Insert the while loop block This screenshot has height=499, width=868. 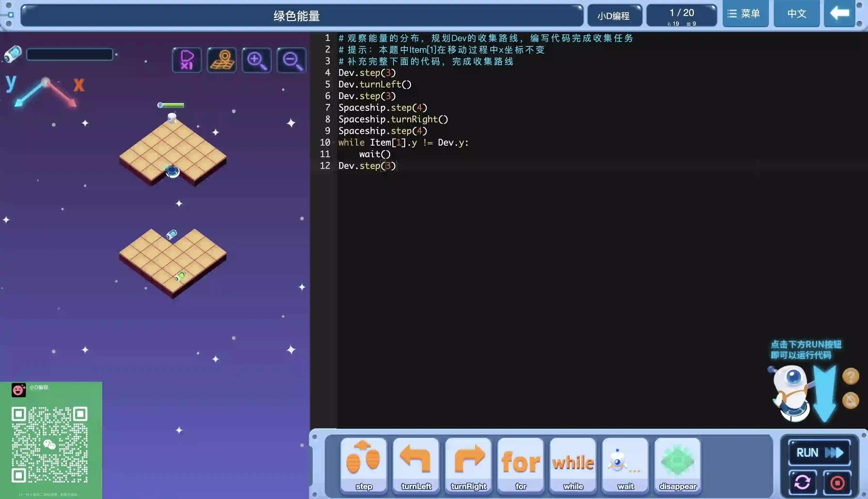click(x=573, y=465)
